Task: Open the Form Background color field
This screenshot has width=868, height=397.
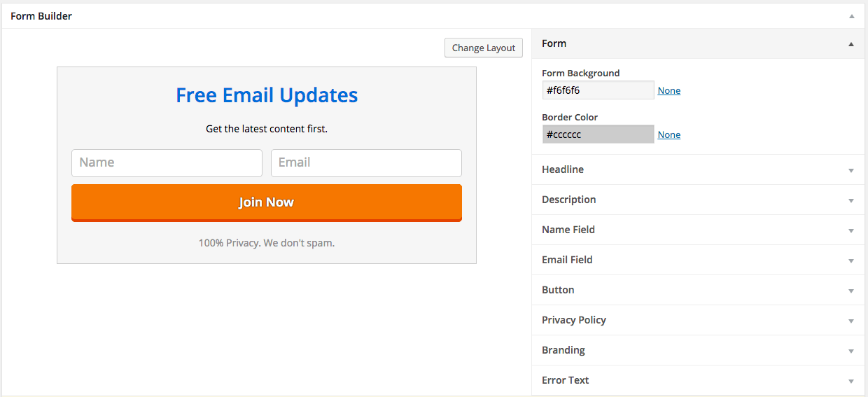Action: (x=598, y=90)
